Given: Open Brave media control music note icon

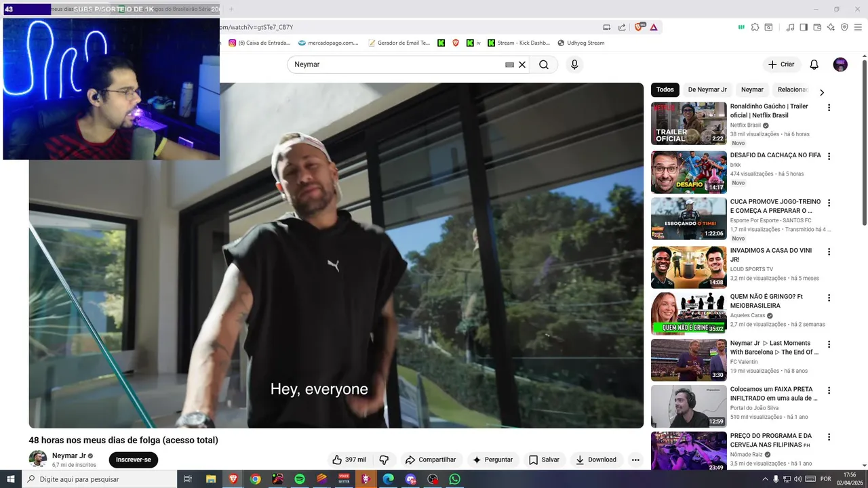Looking at the screenshot, I should pos(790,27).
